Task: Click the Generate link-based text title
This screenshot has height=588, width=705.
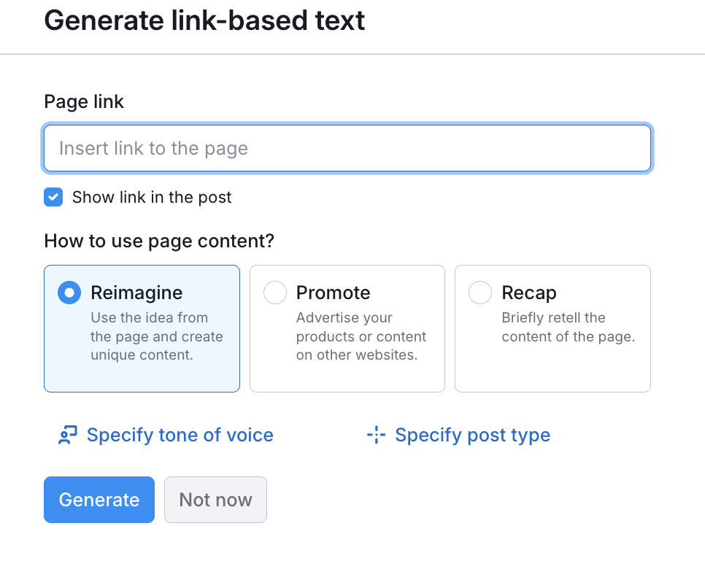Action: [204, 20]
